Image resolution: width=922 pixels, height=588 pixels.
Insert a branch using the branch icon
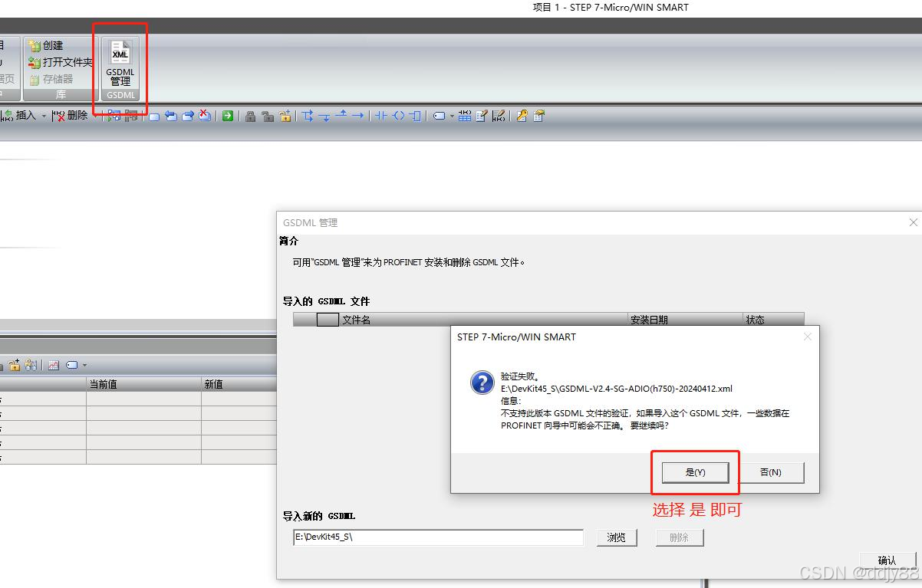(x=308, y=116)
